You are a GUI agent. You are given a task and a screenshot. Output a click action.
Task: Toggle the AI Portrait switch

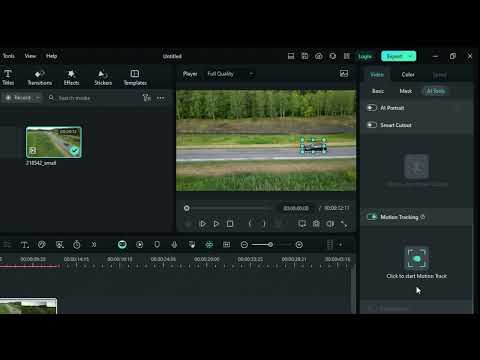coord(372,108)
